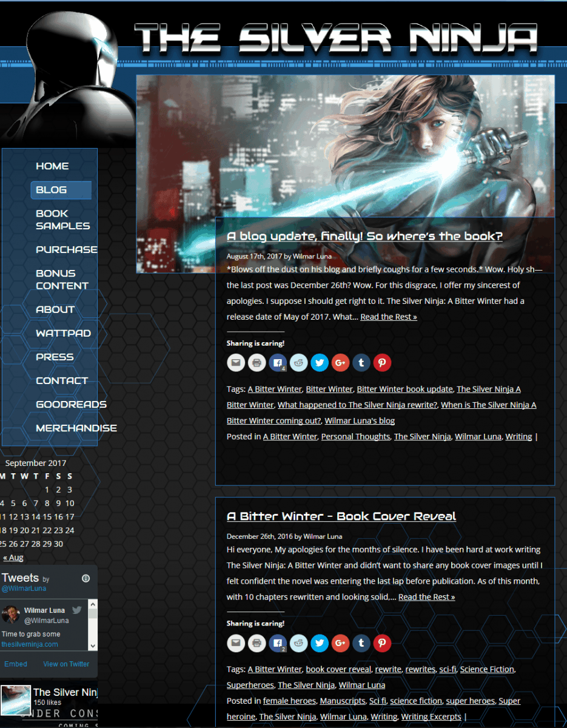
Task: Open 'Wilmar Luna's blog' tag
Action: pyautogui.click(x=360, y=420)
